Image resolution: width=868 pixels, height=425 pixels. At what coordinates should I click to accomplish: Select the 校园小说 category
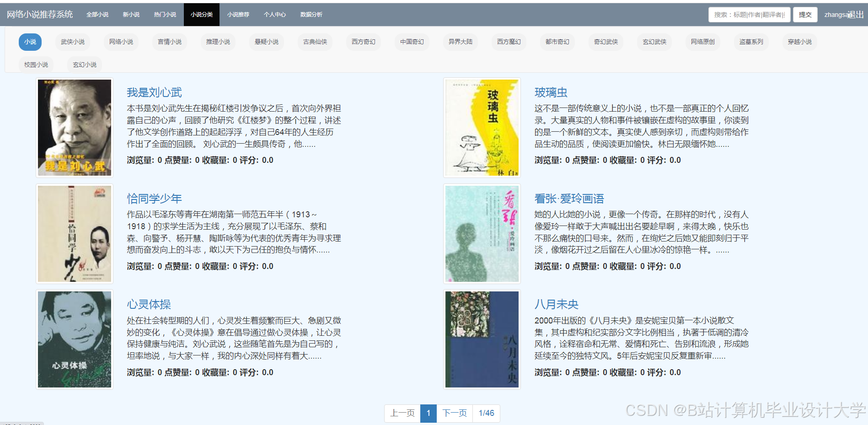[36, 65]
